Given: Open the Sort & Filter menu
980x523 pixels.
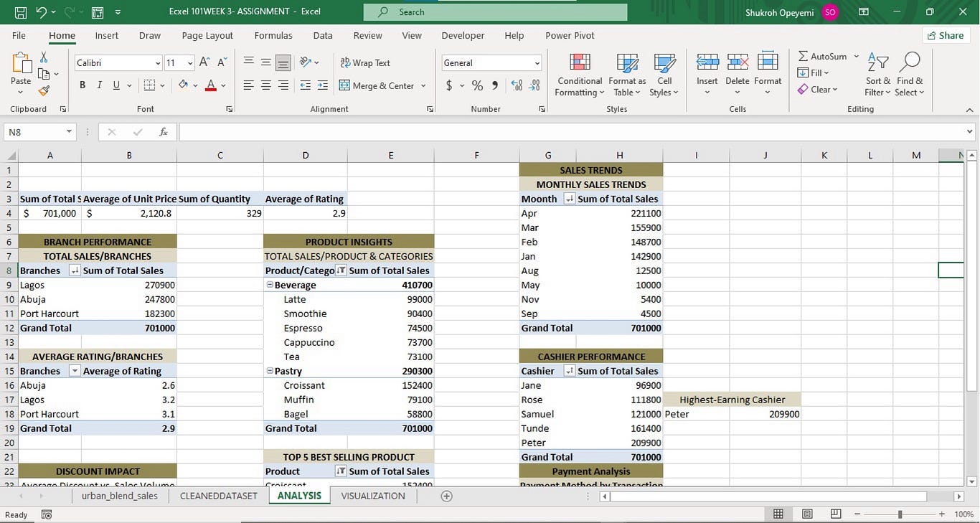Looking at the screenshot, I should click(877, 75).
